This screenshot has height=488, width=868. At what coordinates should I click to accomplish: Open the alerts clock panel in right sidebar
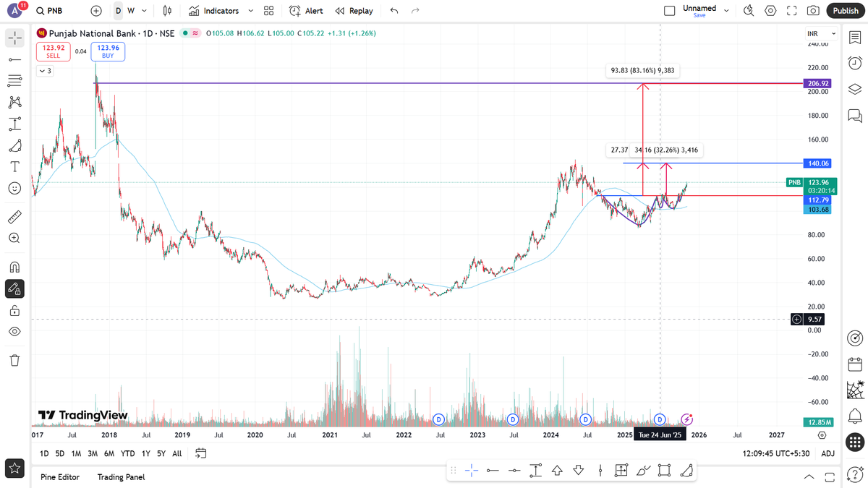[855, 64]
